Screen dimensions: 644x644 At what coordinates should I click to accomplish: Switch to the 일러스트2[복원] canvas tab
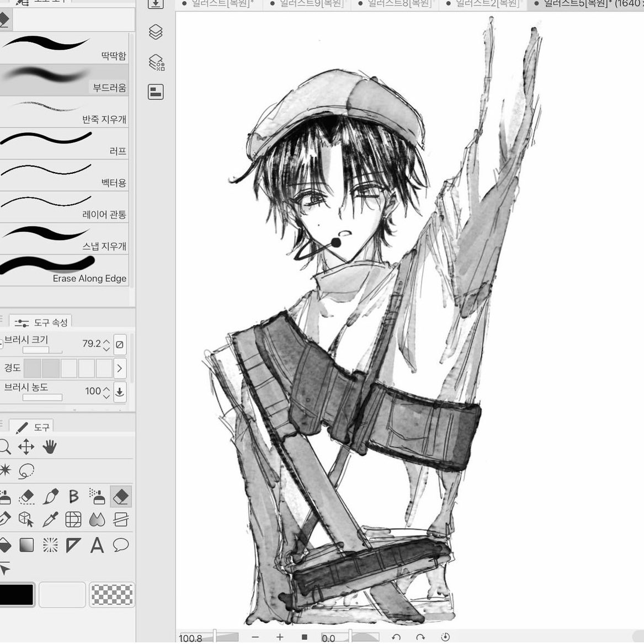(483, 4)
